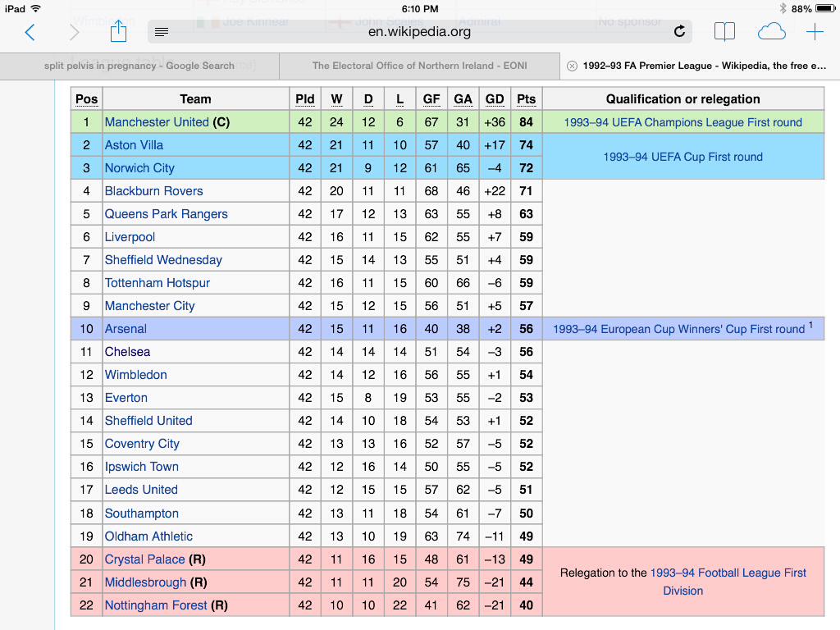Add a new tab with plus icon
Image resolution: width=840 pixels, height=630 pixels.
click(815, 32)
